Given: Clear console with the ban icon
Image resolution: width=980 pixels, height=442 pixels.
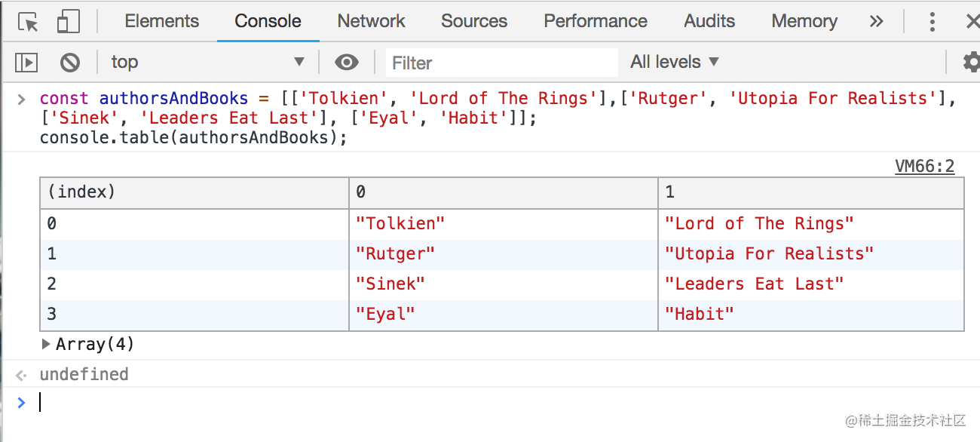Looking at the screenshot, I should (70, 63).
